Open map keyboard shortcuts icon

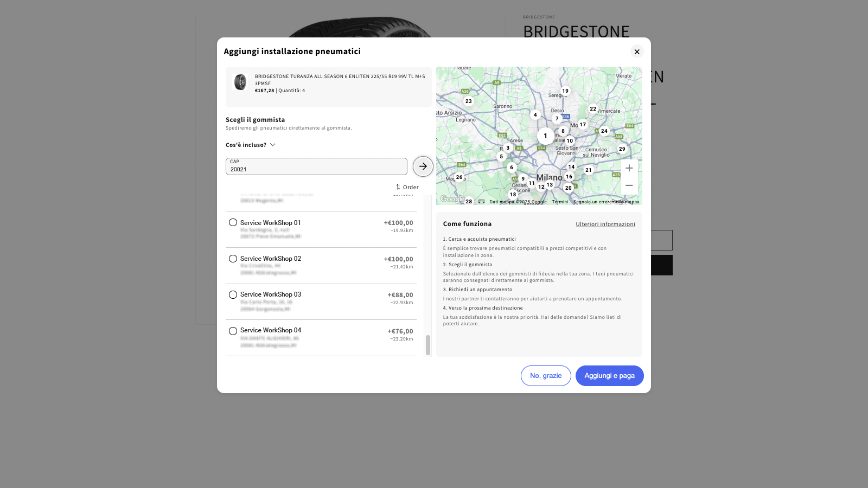click(x=481, y=202)
